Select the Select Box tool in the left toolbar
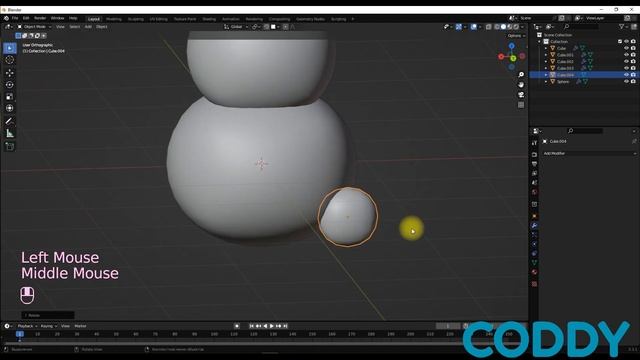Viewport: 640px width, 360px height. coord(10,48)
